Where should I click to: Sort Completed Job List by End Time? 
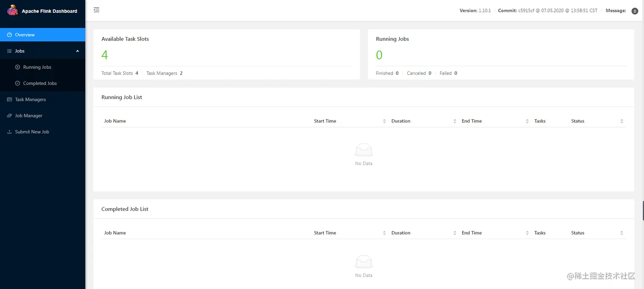(527, 233)
